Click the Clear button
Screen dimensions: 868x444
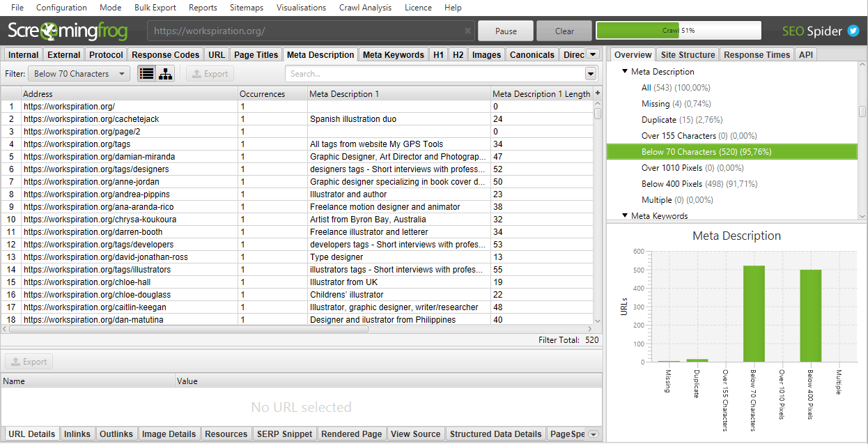(x=564, y=31)
